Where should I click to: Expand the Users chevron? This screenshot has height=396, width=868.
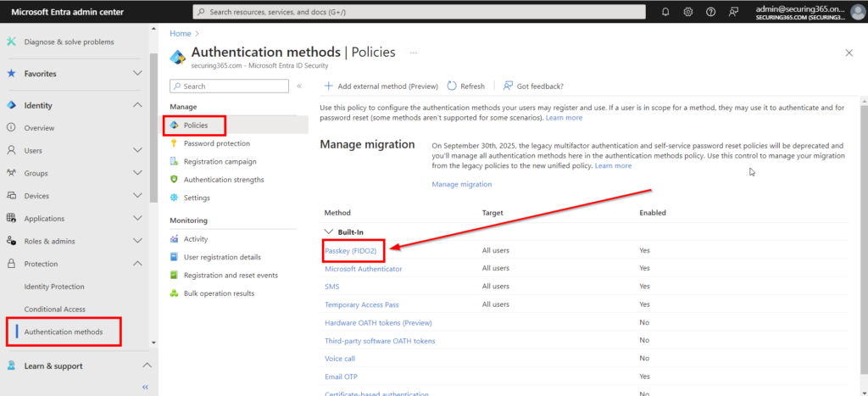pyautogui.click(x=138, y=151)
